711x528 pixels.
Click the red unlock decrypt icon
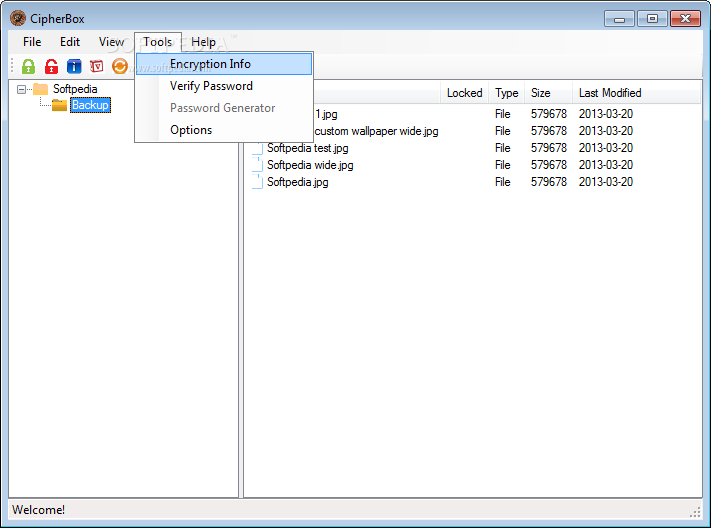coord(51,66)
